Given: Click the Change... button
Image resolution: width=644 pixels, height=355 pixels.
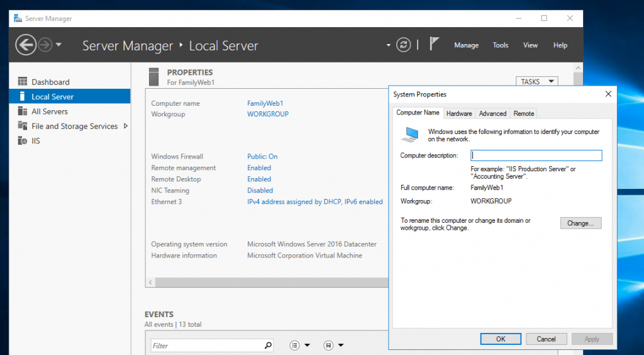Looking at the screenshot, I should click(580, 223).
